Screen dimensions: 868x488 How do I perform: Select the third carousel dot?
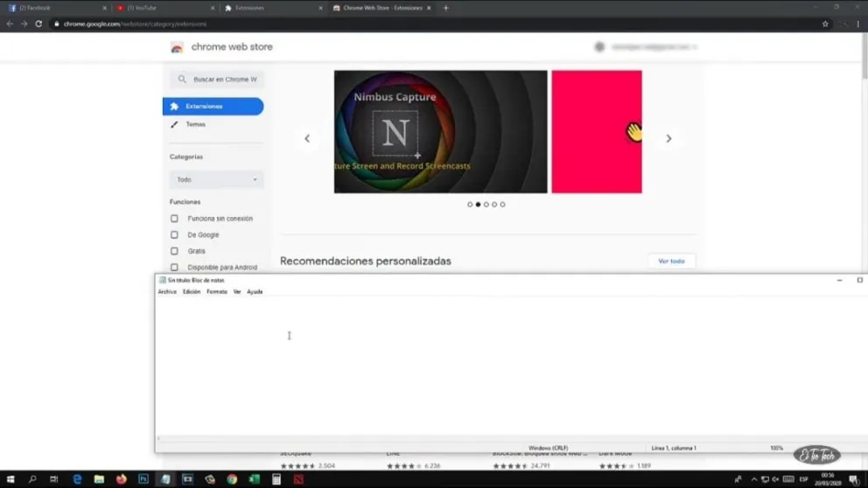pos(486,204)
